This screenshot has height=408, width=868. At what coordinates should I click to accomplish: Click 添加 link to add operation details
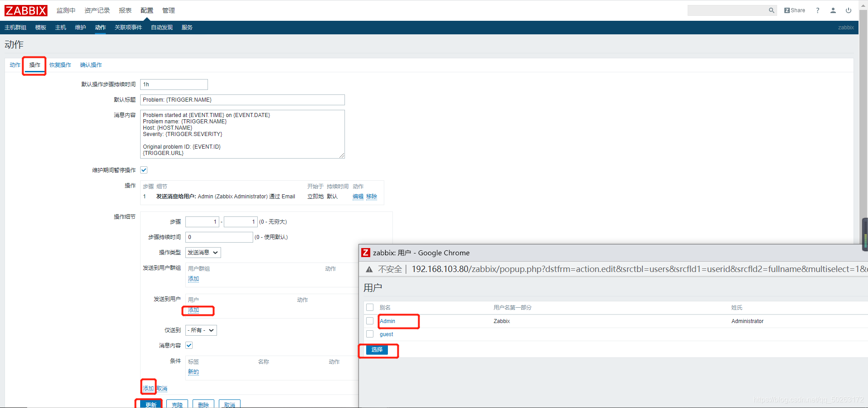pyautogui.click(x=148, y=389)
